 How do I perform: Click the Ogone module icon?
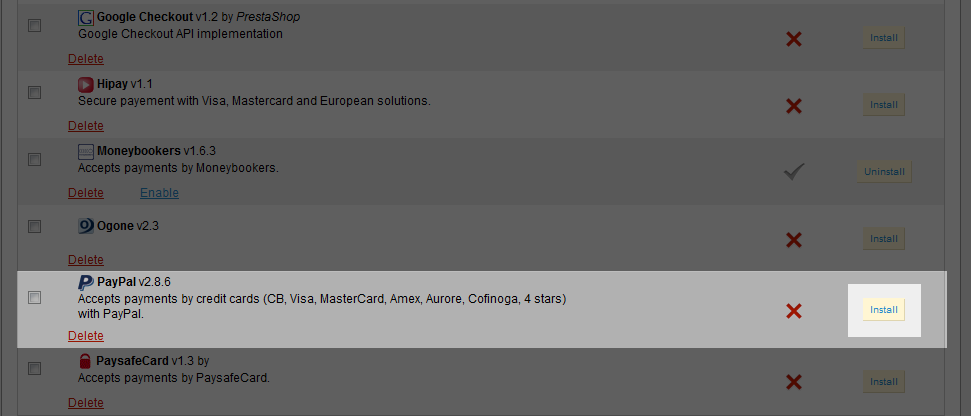[86, 226]
